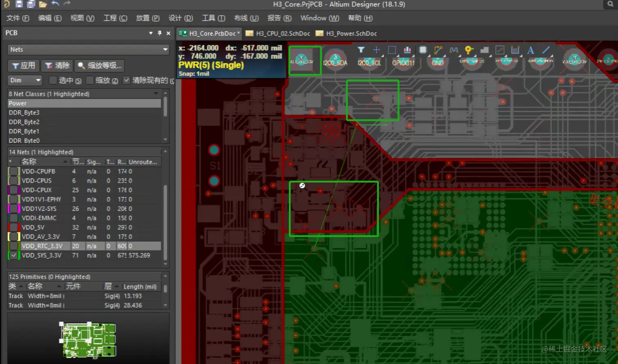This screenshot has height=364, width=618.
Task: Open a document with the folder icon
Action: 43,4
